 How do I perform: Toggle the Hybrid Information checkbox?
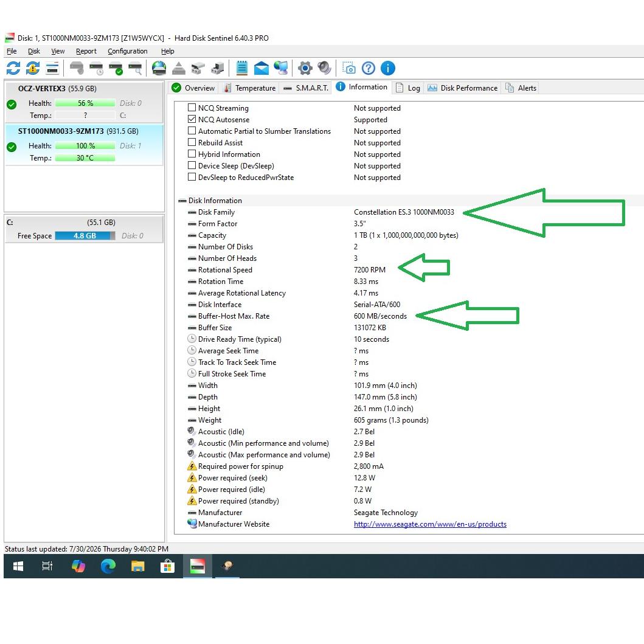pyautogui.click(x=192, y=154)
